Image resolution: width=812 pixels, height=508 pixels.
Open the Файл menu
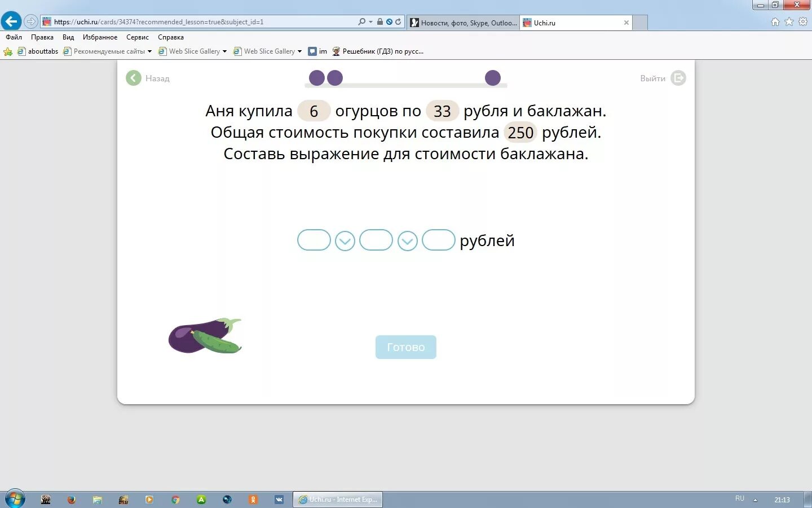point(14,37)
